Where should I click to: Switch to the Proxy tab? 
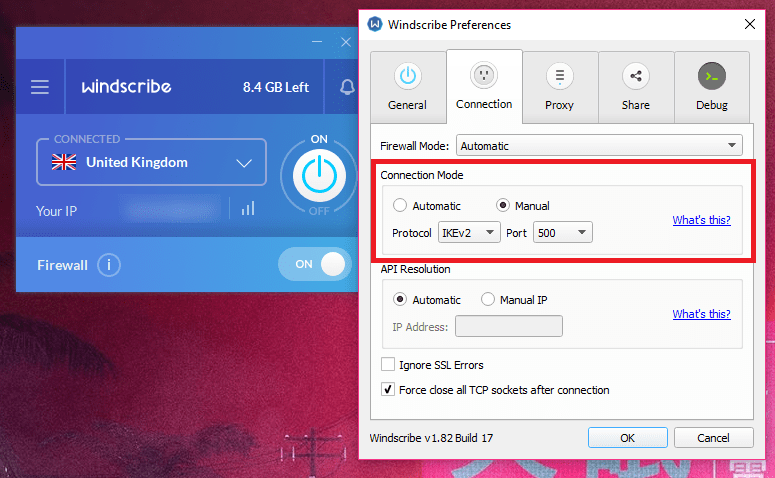click(559, 86)
